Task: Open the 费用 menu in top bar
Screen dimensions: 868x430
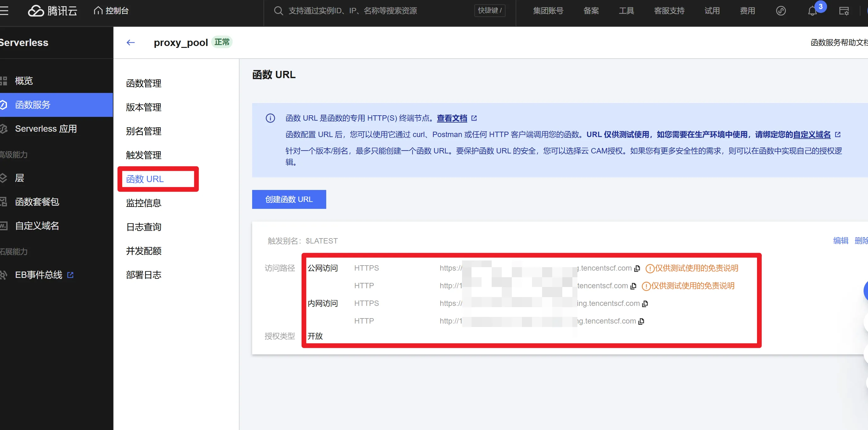Action: (x=747, y=11)
